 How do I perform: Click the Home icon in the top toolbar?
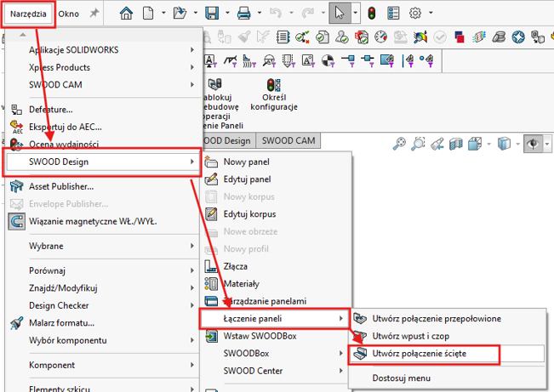126,14
